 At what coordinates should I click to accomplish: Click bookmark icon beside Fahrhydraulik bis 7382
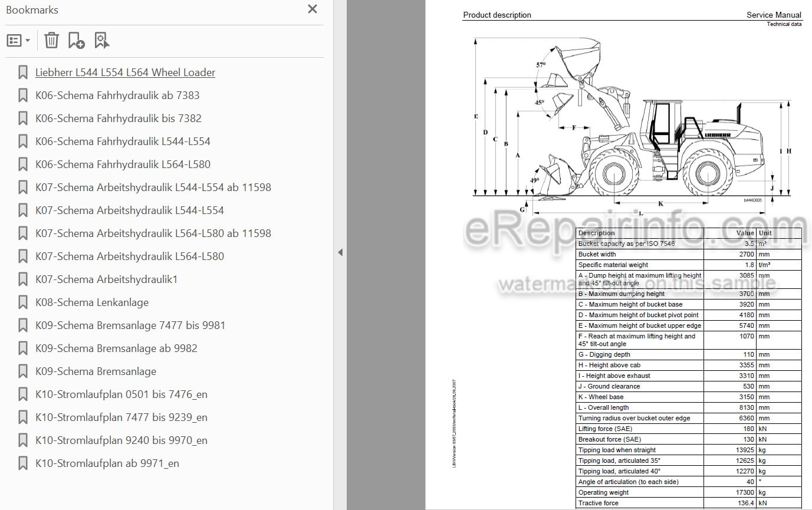[23, 119]
